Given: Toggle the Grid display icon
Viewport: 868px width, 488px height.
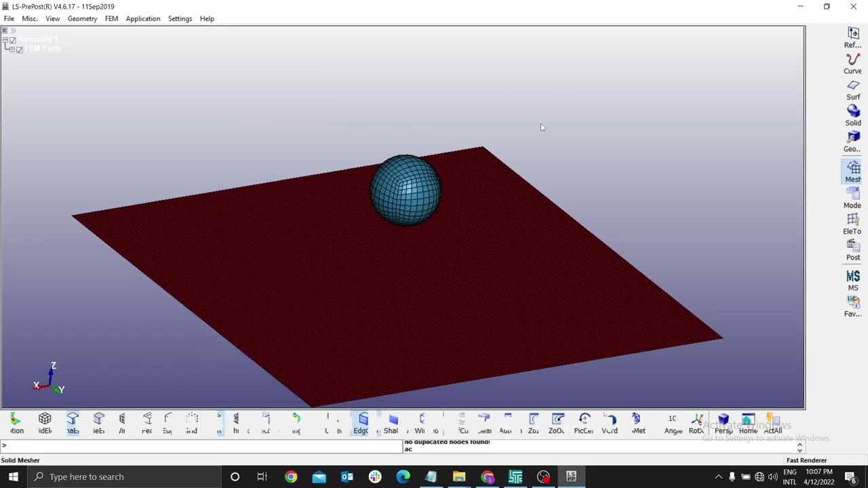Looking at the screenshot, I should click(192, 424).
